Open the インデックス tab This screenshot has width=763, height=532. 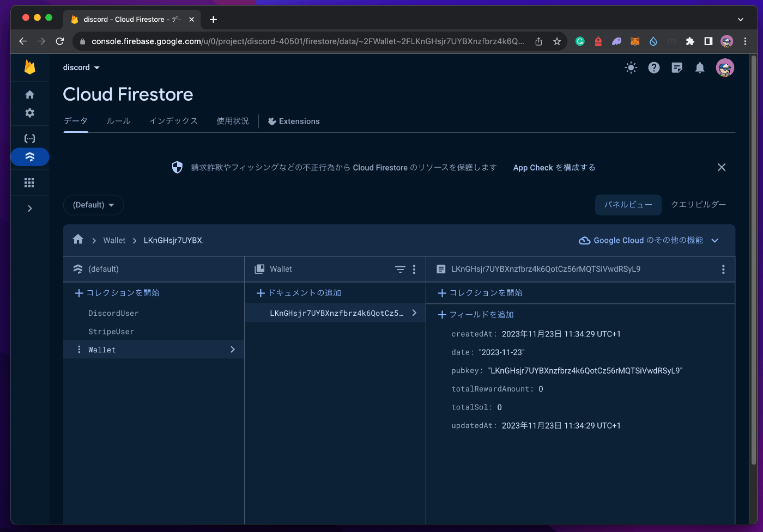tap(173, 121)
